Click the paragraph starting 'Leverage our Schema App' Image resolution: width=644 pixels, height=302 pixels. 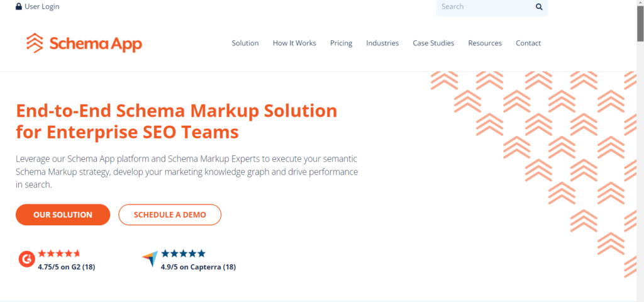coord(187,171)
